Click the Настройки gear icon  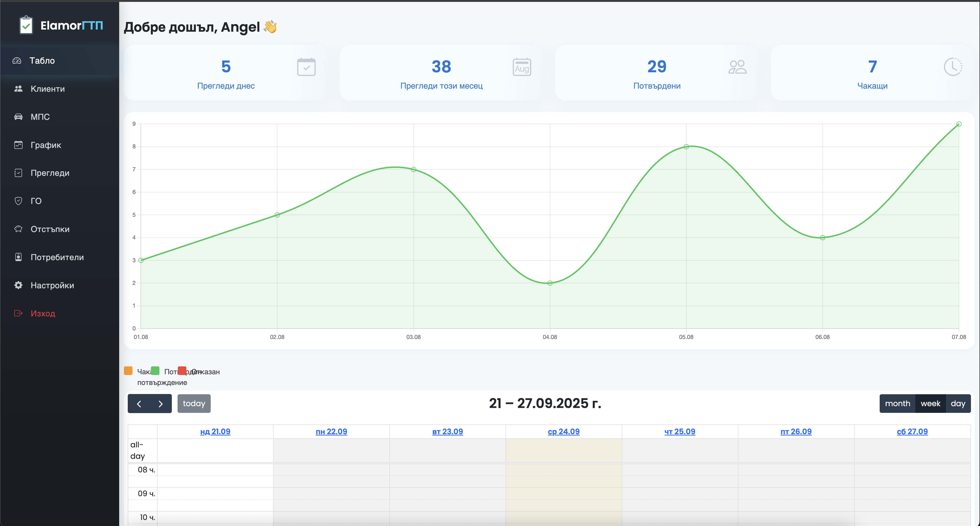pos(18,285)
